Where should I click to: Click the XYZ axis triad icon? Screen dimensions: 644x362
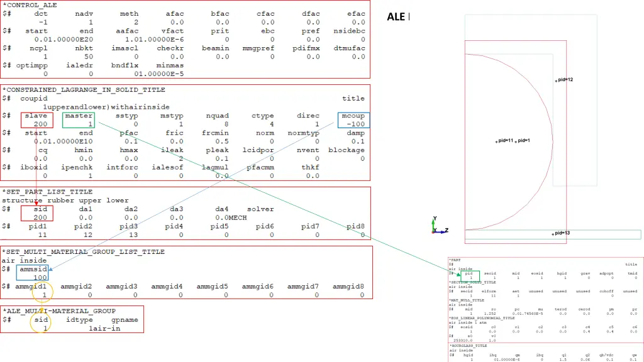coord(439,226)
